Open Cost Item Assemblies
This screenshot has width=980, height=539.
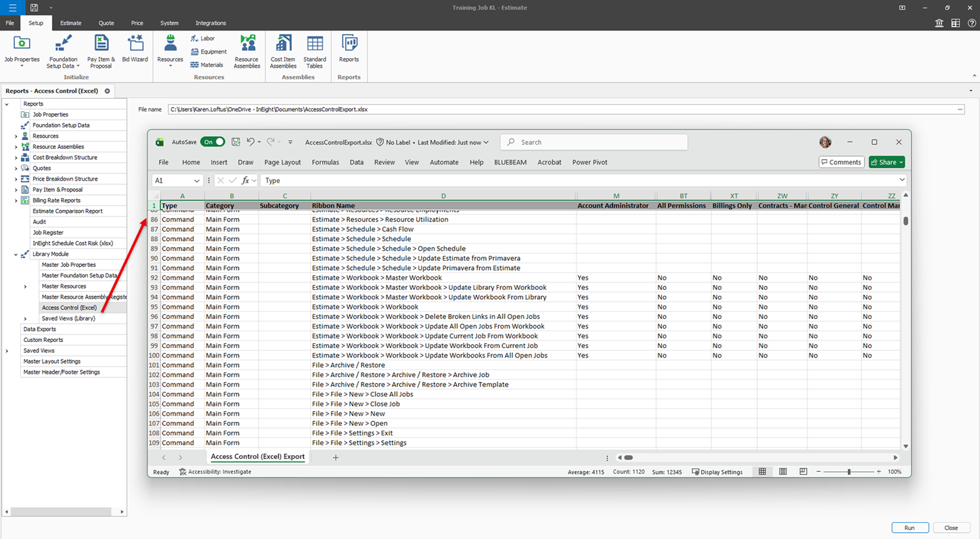click(x=283, y=51)
